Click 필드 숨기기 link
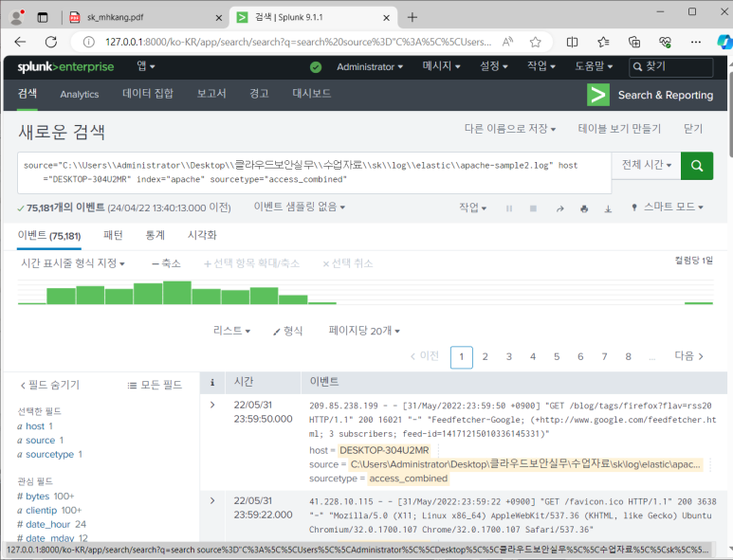The height and width of the screenshot is (560, 733). click(50, 385)
